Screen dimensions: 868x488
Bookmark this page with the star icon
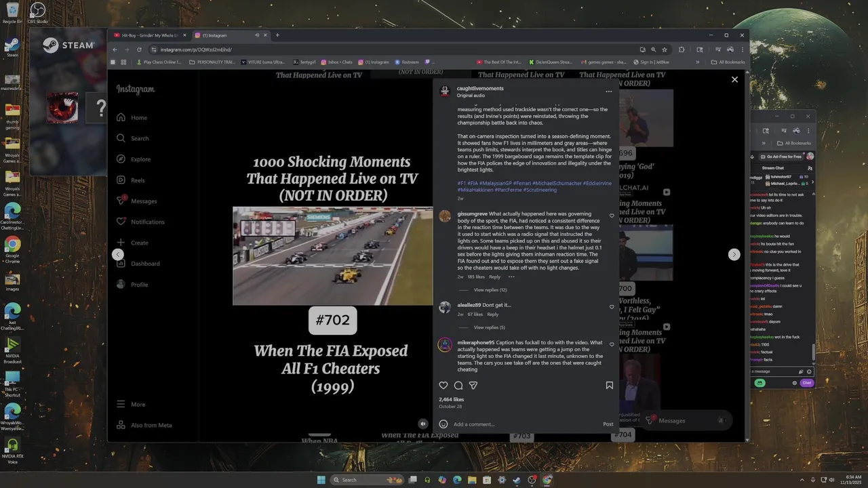(665, 49)
